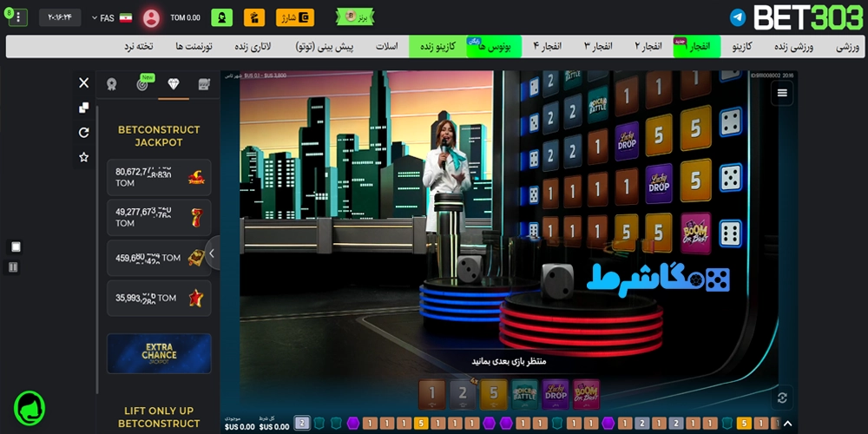Open the Telegram channel icon
868x434 pixels.
[737, 17]
